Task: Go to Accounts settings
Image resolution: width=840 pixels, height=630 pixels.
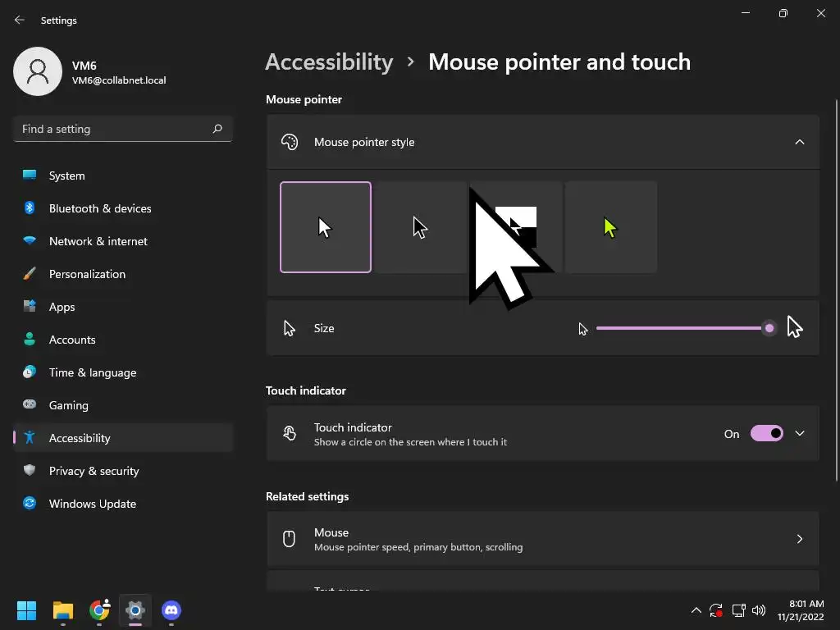Action: click(123, 340)
